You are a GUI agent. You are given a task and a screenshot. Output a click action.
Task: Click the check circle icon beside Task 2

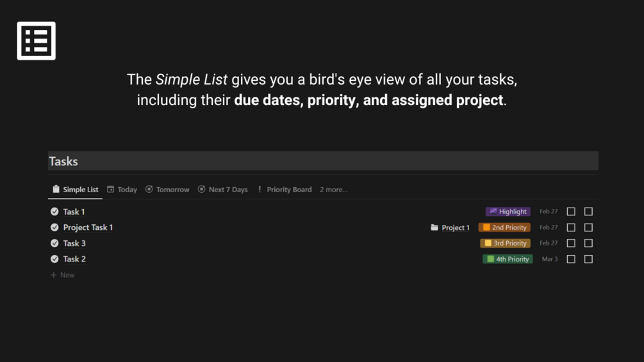tap(54, 259)
